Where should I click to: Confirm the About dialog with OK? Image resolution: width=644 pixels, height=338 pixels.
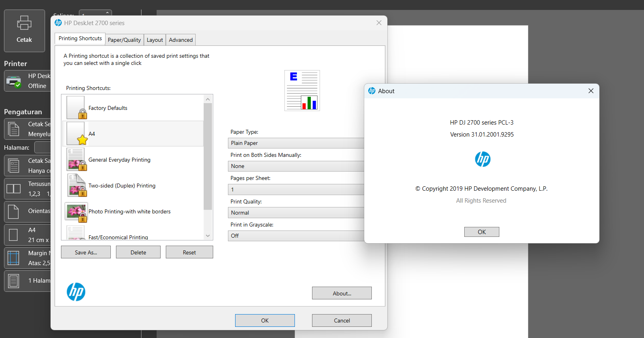482,232
